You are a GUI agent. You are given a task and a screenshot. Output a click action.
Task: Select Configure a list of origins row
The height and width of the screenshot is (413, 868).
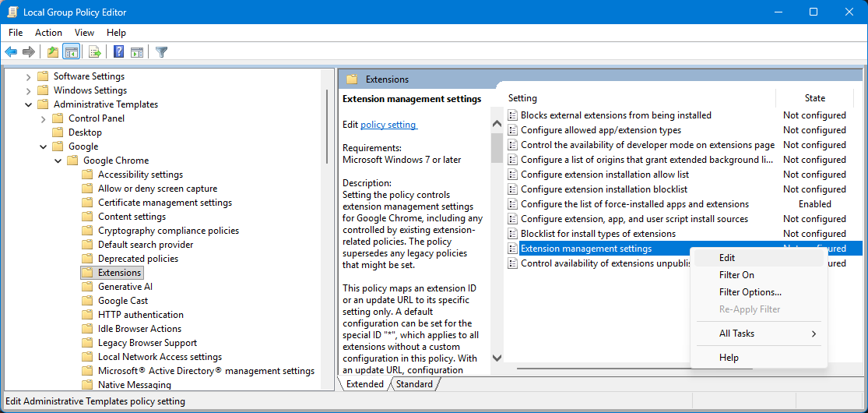tap(685, 160)
